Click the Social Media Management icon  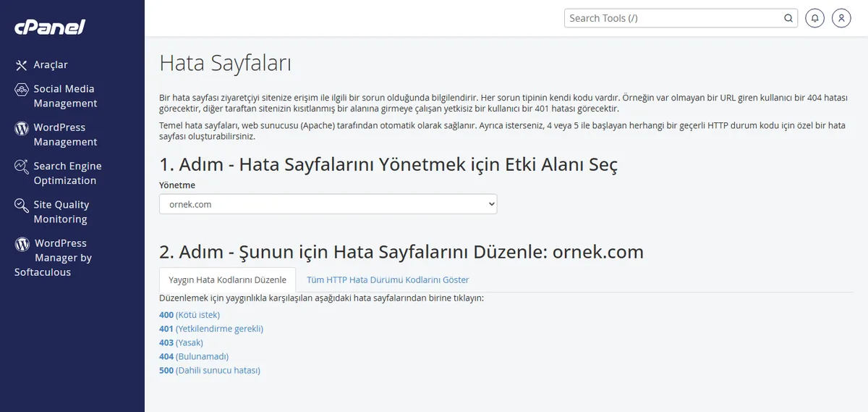point(22,89)
